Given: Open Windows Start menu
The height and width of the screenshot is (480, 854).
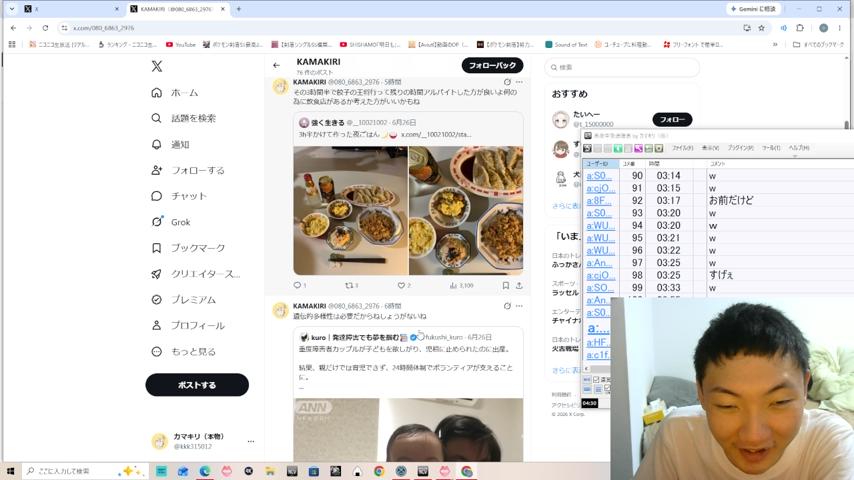Looking at the screenshot, I should click(x=10, y=471).
